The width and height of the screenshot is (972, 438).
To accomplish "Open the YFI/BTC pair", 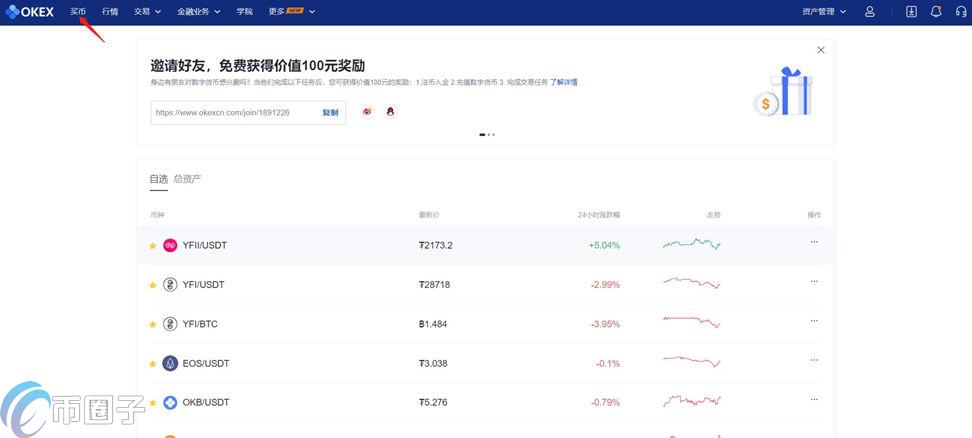I will 200,324.
